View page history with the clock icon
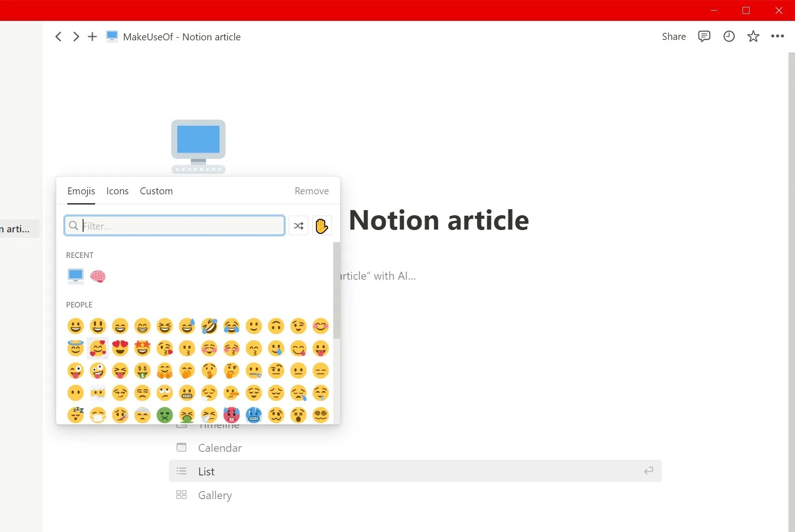Screen dimensions: 795x532 tap(729, 36)
